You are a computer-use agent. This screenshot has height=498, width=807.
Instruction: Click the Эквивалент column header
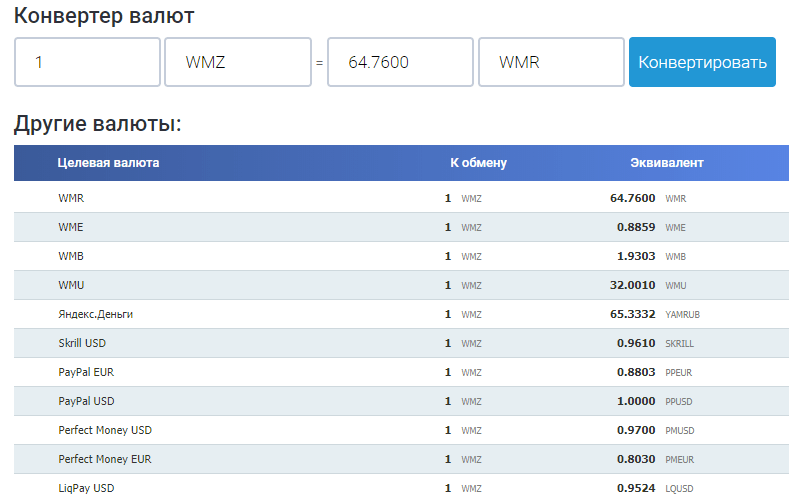(667, 163)
